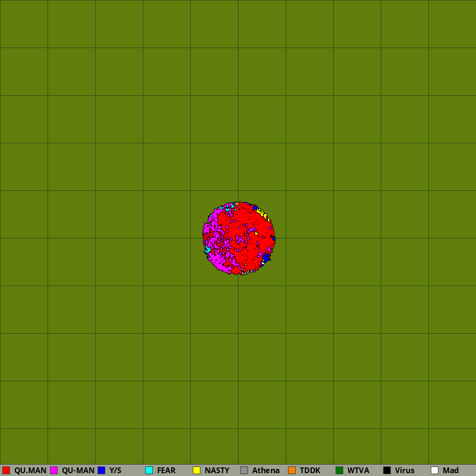476x476 pixels.
Task: Select the FEAR legend label text
Action: (x=166, y=470)
